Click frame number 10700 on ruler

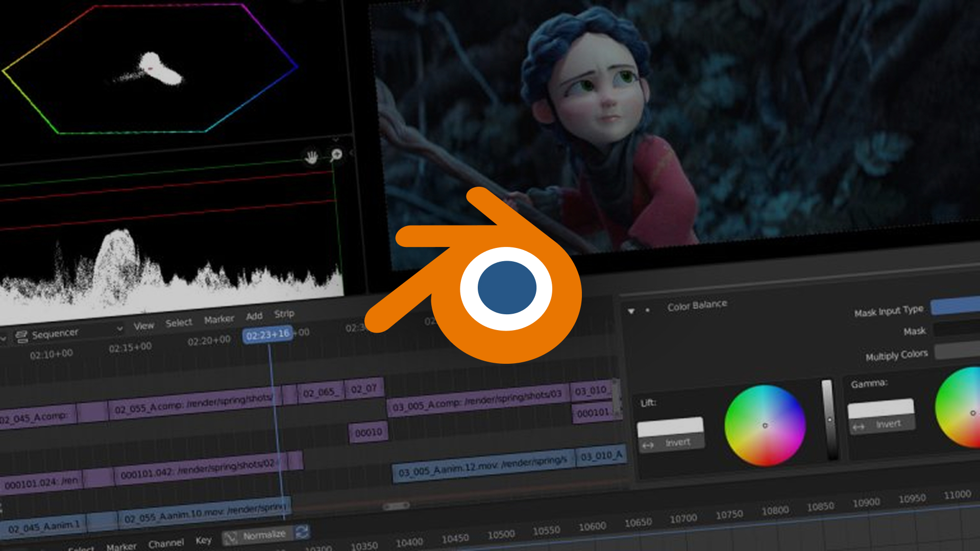(683, 518)
